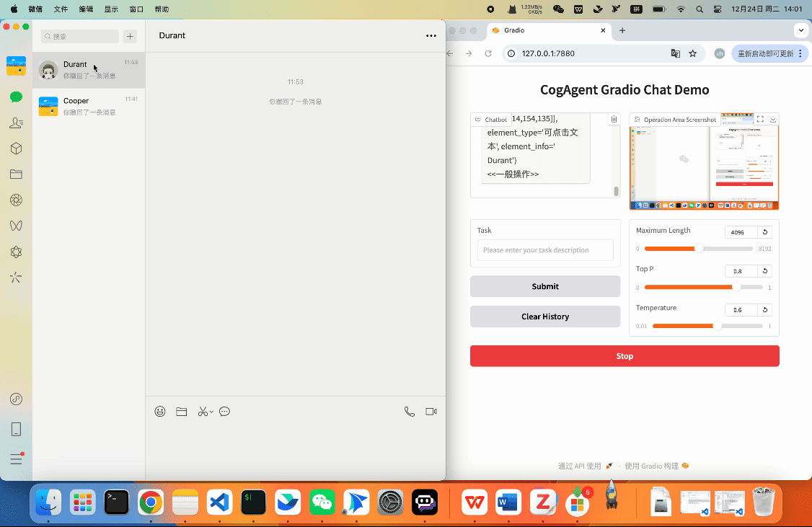Click the Temperature number field showing 0.6
This screenshot has width=812, height=527.
tap(741, 309)
